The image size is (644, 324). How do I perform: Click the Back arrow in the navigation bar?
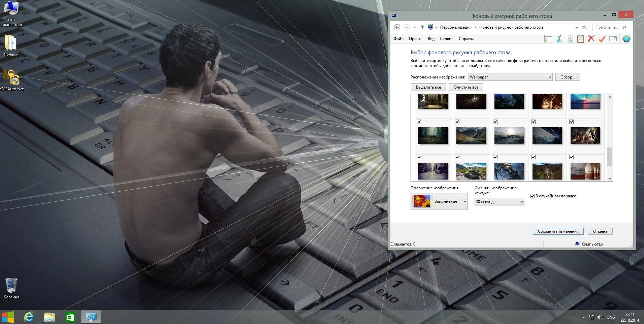click(x=397, y=27)
